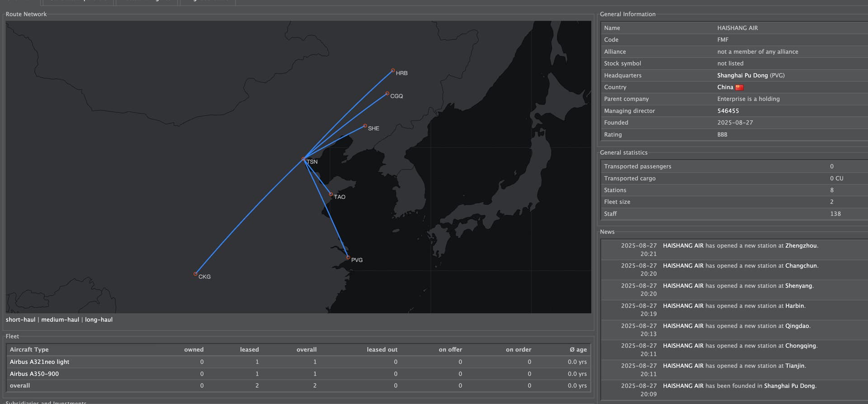The width and height of the screenshot is (868, 404).
Task: Select the TSN hub marker
Action: click(303, 159)
